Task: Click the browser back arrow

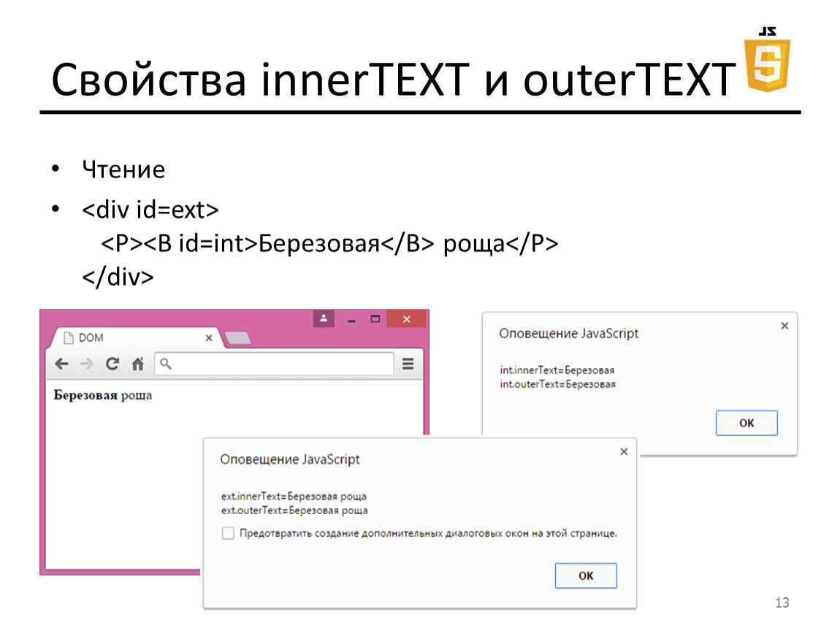Action: (63, 364)
